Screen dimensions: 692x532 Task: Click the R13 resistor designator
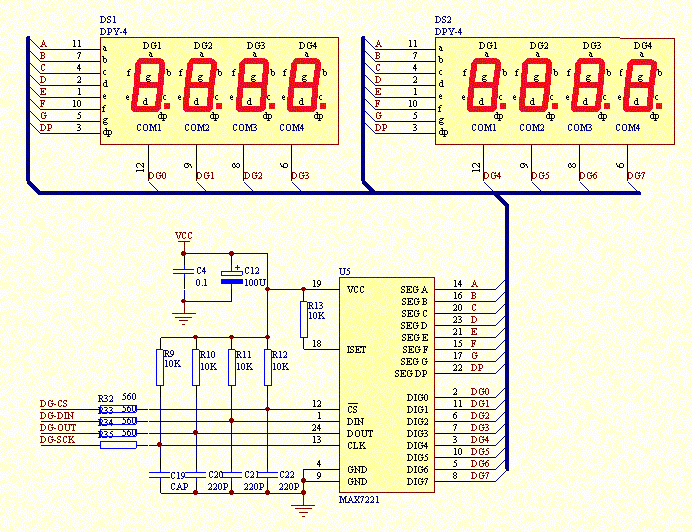click(316, 305)
